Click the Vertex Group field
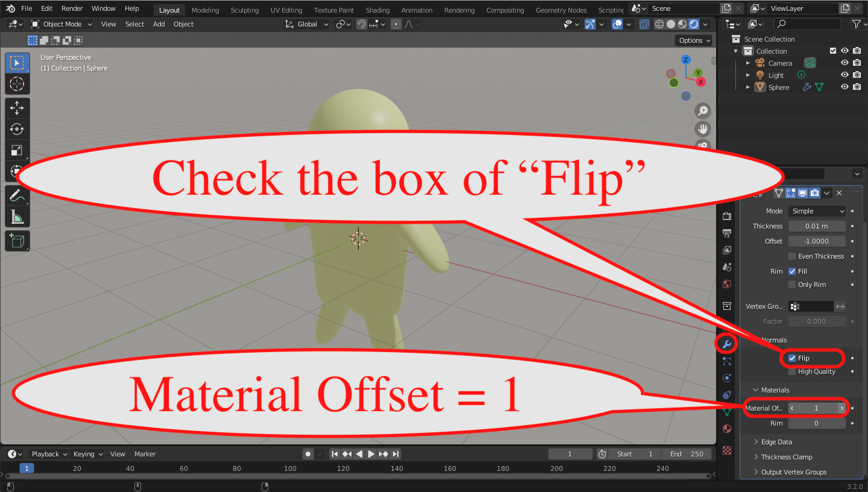Viewport: 868px width, 492px height. click(811, 306)
